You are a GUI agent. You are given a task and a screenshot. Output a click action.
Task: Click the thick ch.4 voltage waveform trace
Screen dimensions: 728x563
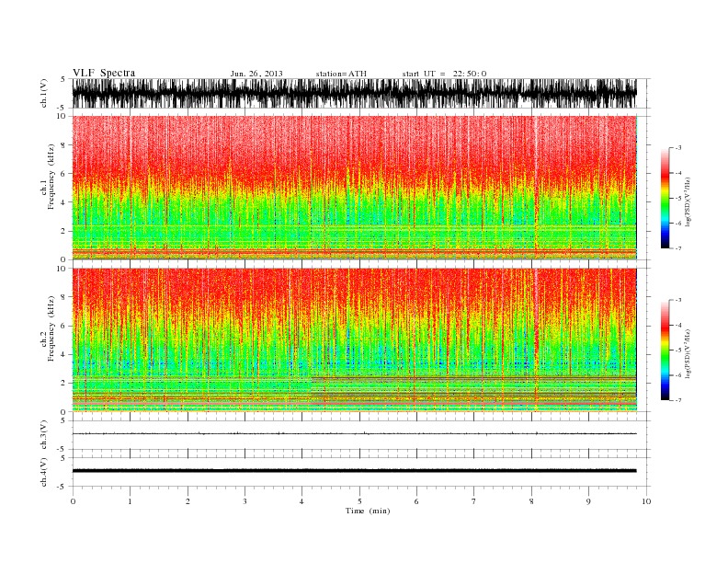pos(354,471)
